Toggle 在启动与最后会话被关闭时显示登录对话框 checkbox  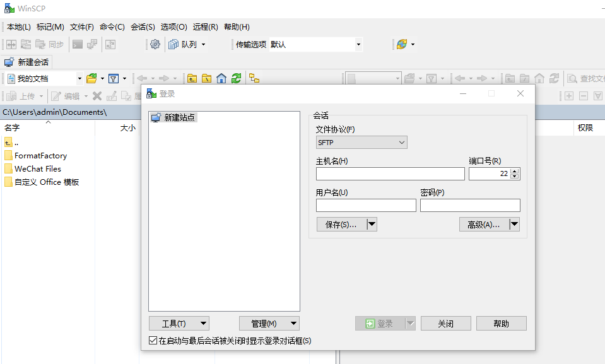click(x=153, y=341)
